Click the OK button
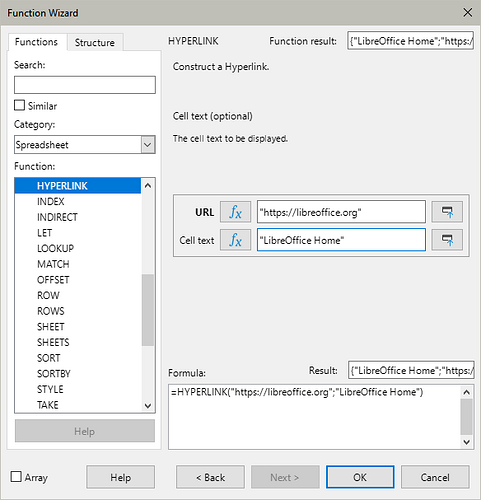Viewport: 481px width, 500px height. [360, 477]
